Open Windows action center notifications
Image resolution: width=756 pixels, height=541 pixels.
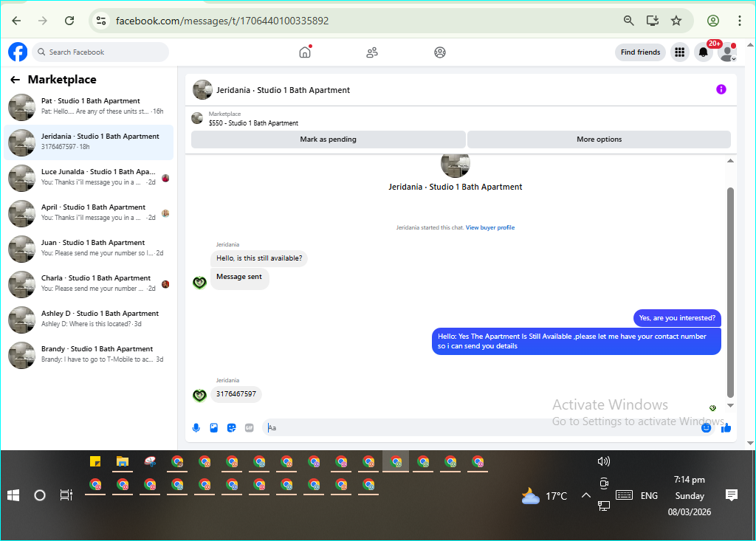pyautogui.click(x=732, y=495)
